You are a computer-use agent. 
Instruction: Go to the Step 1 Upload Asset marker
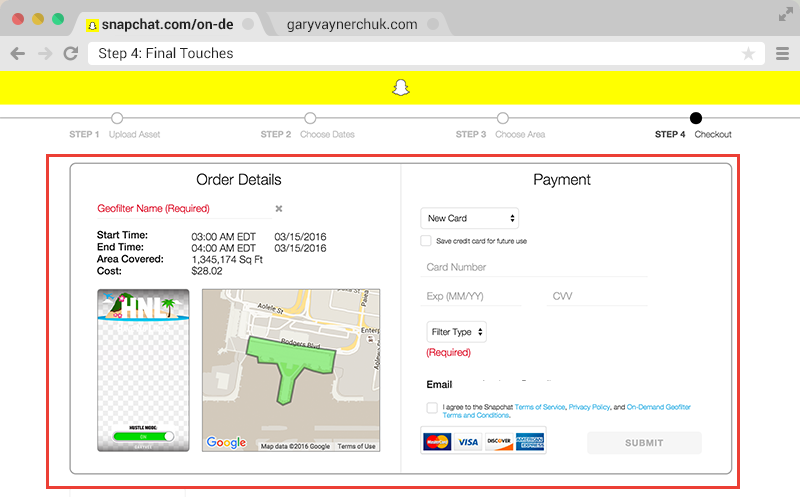117,118
